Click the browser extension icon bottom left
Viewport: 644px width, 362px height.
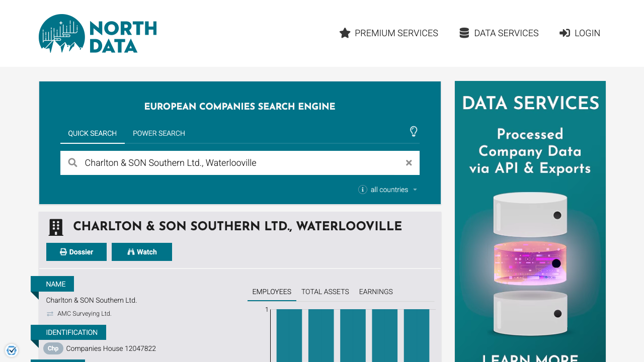point(11,350)
